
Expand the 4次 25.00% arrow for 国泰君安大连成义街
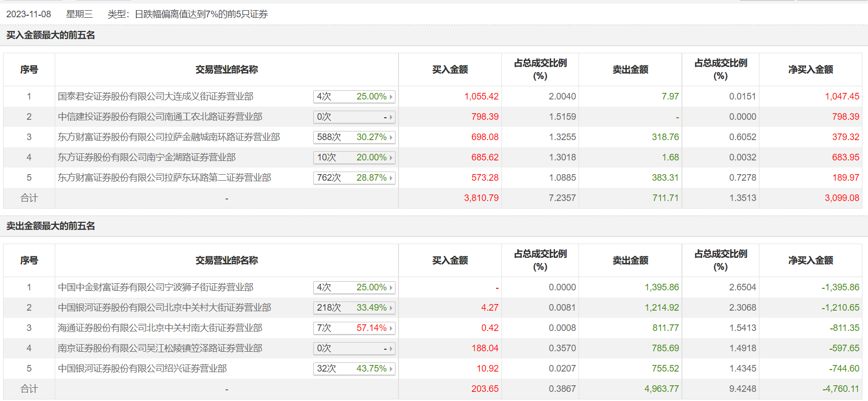354,96
